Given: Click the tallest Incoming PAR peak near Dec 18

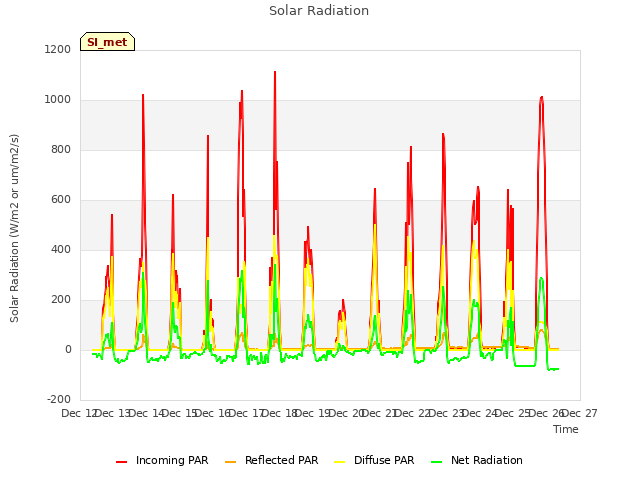Looking at the screenshot, I should (x=275, y=73).
